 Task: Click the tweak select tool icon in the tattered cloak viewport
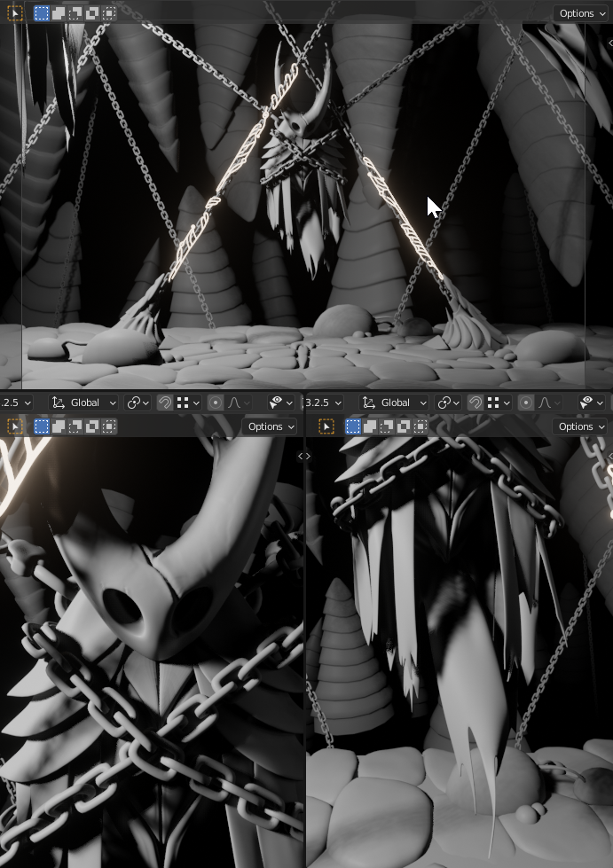(x=326, y=426)
